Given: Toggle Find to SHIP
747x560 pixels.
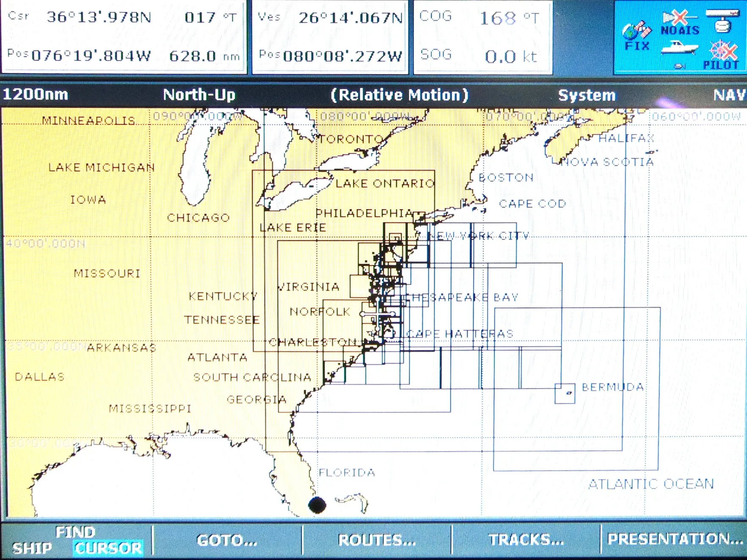Looking at the screenshot, I should click(32, 548).
